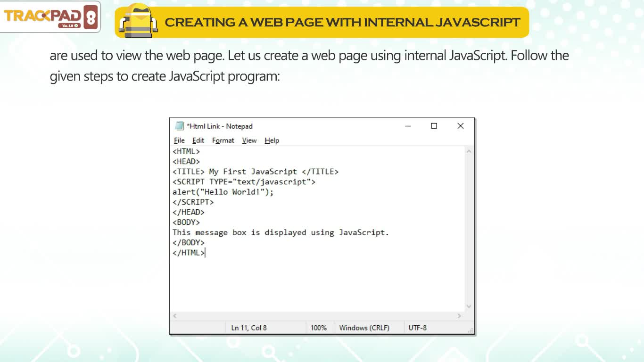
Task: Click the </SCRIPT> closing tag line
Action: pyautogui.click(x=193, y=202)
